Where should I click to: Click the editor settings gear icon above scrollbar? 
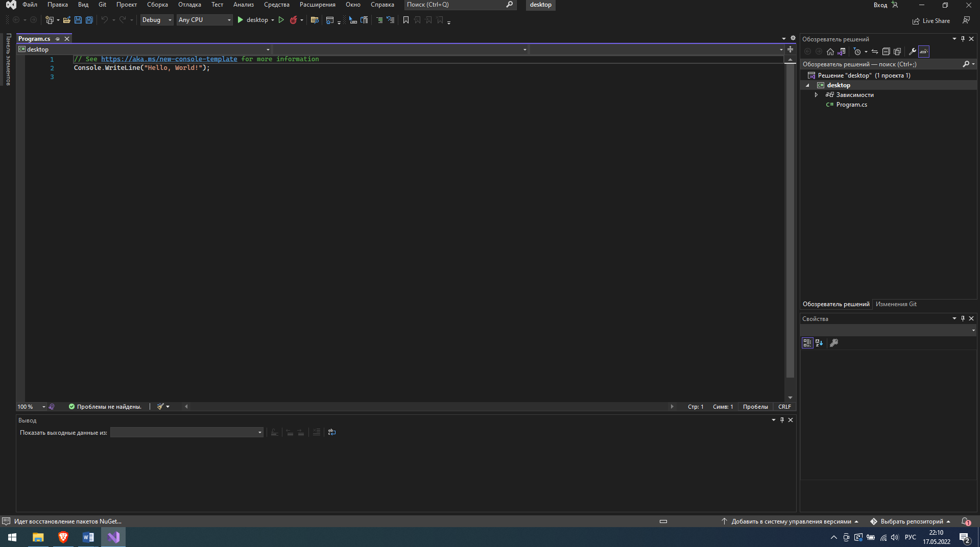tap(793, 38)
